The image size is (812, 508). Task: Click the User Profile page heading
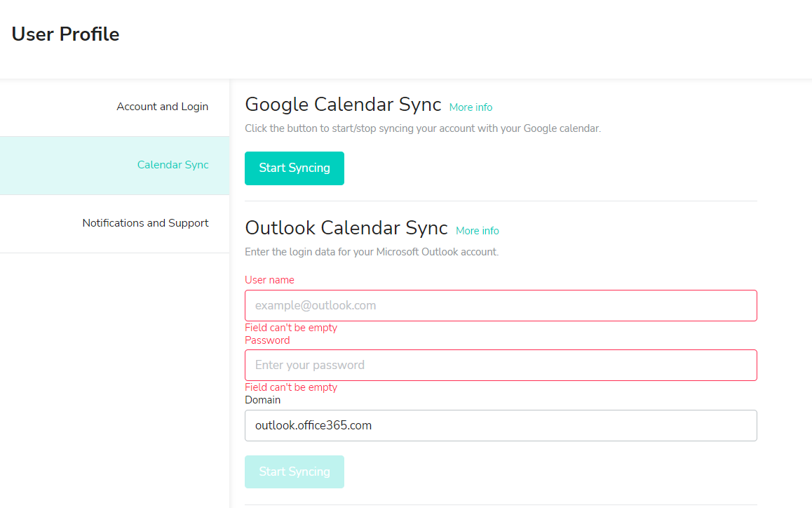(x=65, y=34)
